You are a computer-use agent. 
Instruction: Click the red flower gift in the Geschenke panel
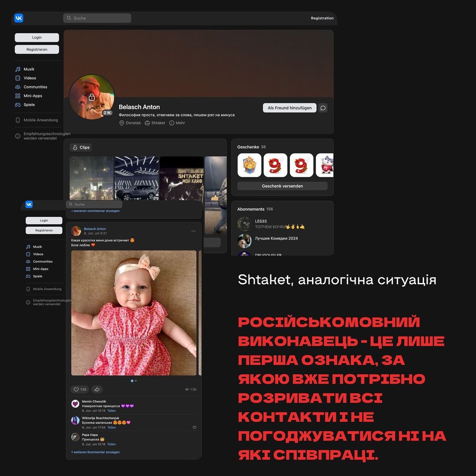pos(275,165)
